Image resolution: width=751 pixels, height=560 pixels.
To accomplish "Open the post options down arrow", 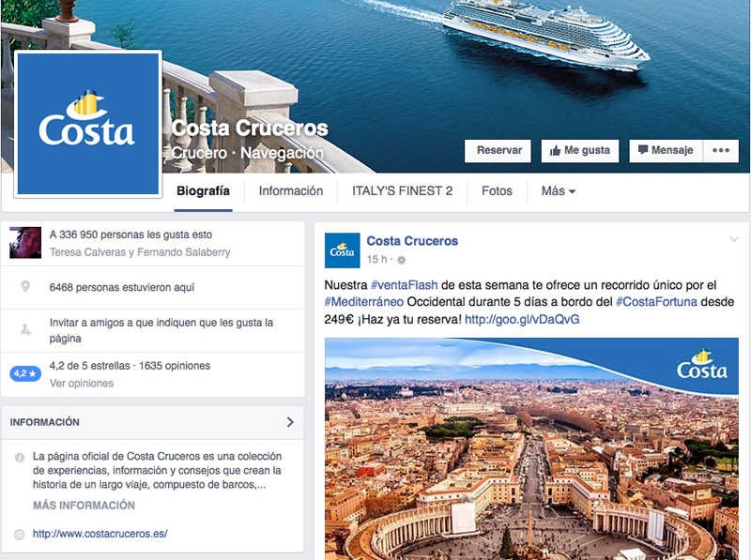I will pyautogui.click(x=734, y=239).
